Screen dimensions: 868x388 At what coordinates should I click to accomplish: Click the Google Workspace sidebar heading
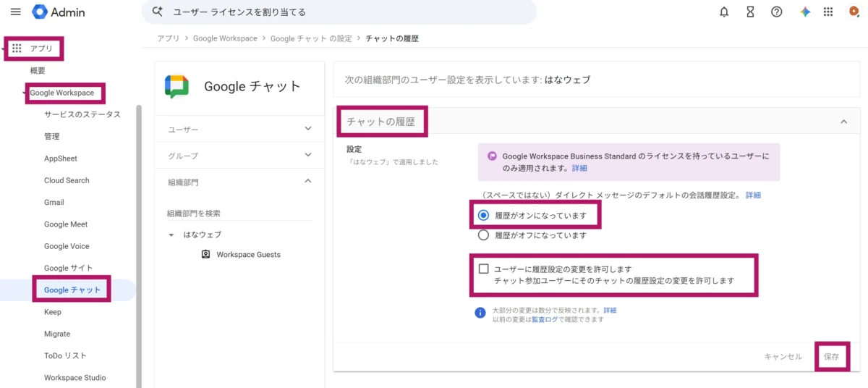[61, 93]
